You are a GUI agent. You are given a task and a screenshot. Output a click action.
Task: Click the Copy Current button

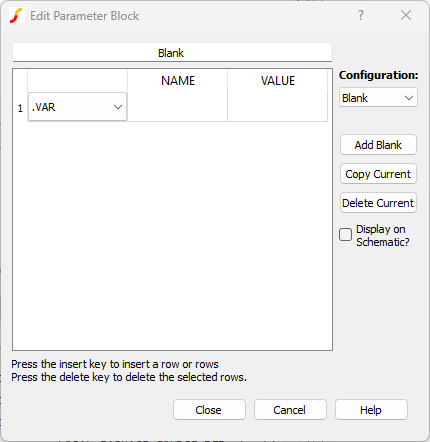click(378, 174)
